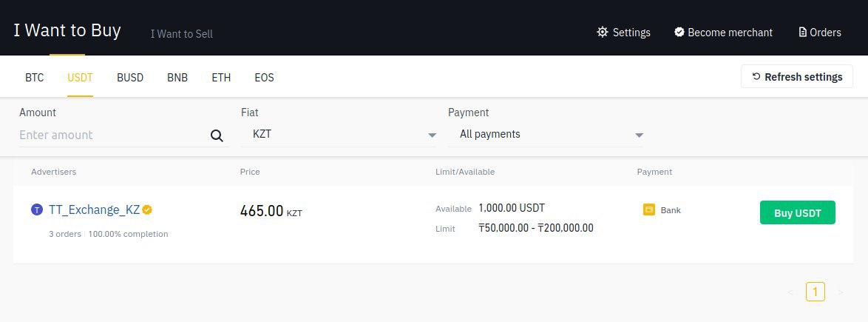Click the refresh arrow icon in Refresh settings
The height and width of the screenshot is (322, 868).
tap(756, 76)
